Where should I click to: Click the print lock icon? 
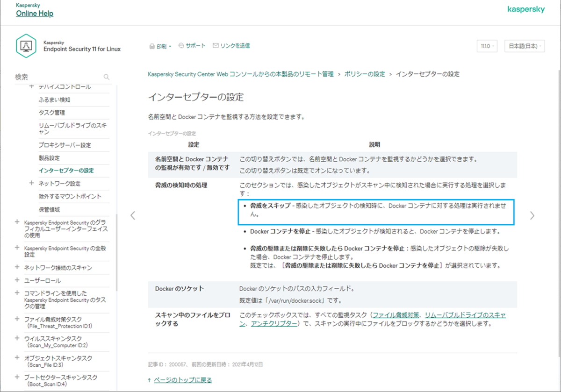(x=151, y=45)
